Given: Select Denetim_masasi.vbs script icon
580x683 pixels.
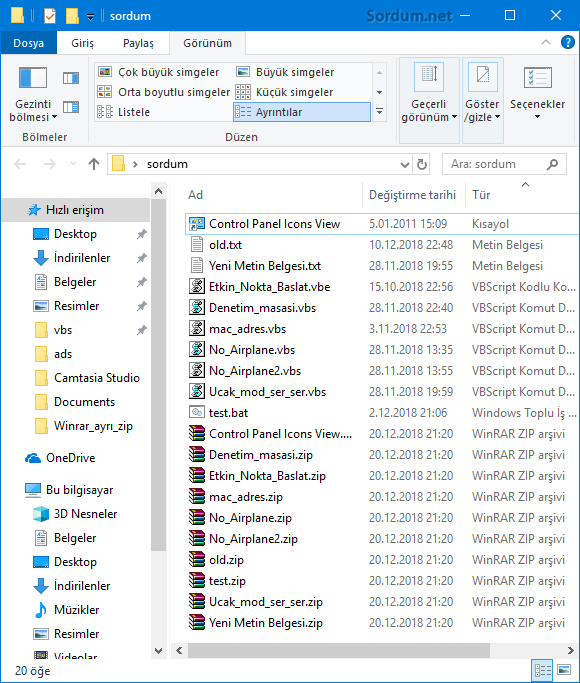Looking at the screenshot, I should (x=197, y=307).
